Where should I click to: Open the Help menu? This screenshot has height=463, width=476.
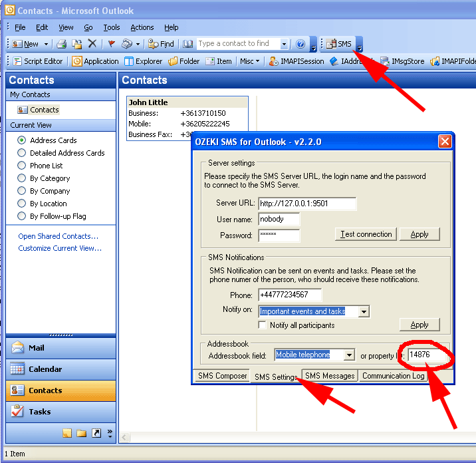pyautogui.click(x=172, y=28)
